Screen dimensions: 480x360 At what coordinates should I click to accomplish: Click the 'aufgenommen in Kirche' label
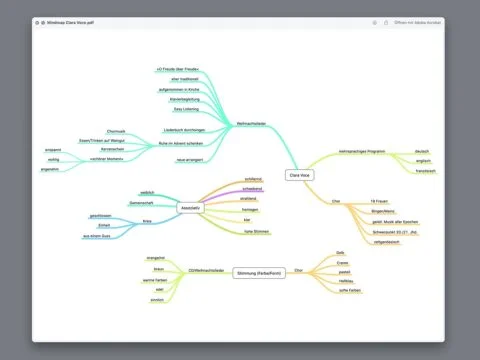tap(179, 90)
